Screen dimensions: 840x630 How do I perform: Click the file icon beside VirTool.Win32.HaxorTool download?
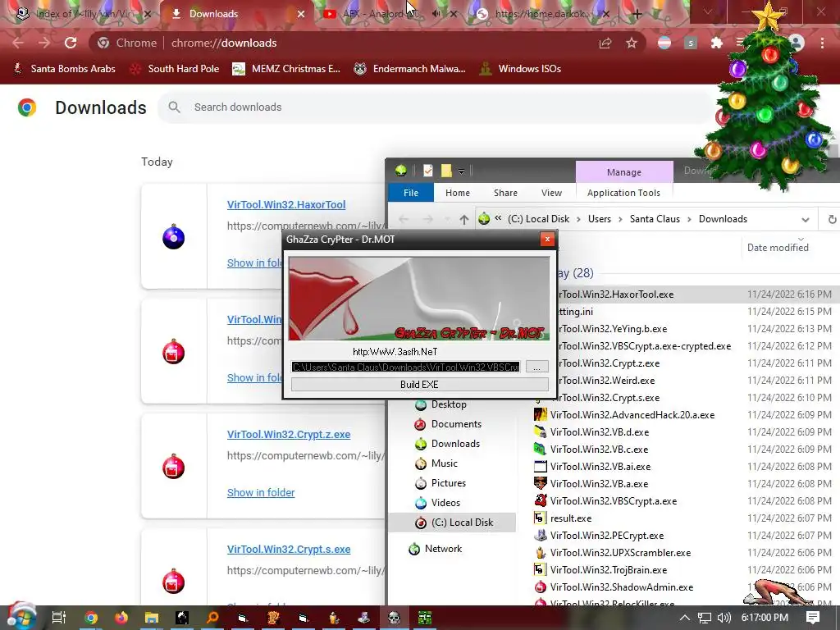click(x=174, y=237)
